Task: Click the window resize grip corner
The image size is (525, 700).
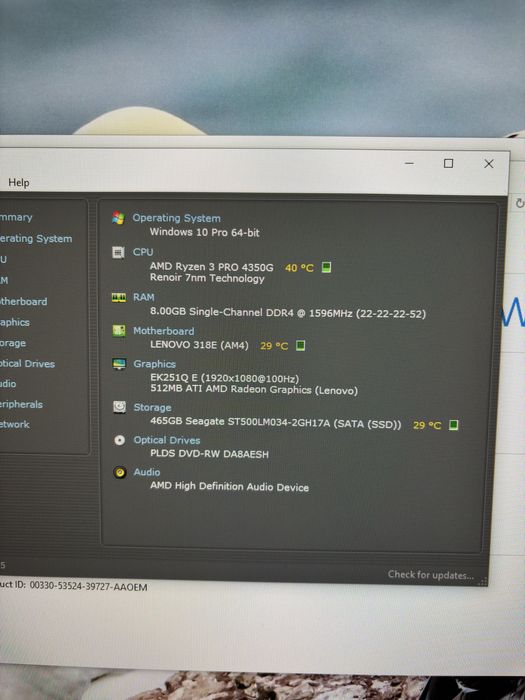Action: click(x=483, y=581)
